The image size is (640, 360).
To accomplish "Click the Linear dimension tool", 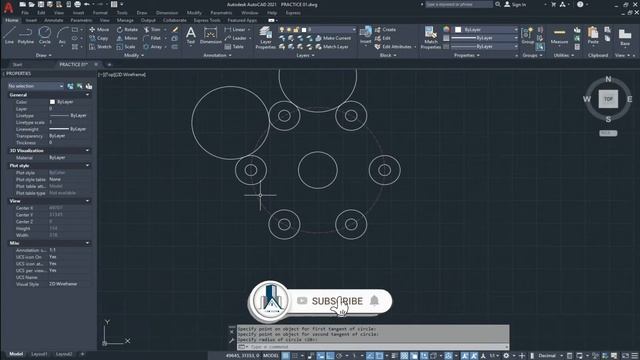I will [235, 29].
